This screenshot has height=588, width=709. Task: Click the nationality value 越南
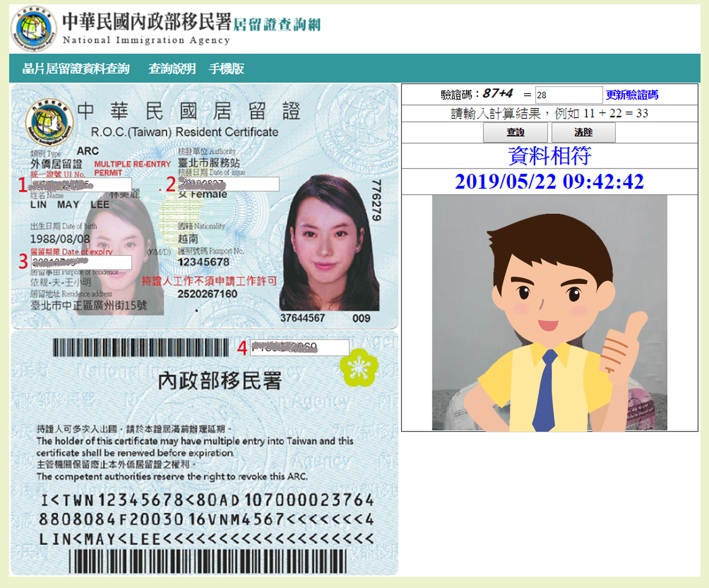coord(188,239)
